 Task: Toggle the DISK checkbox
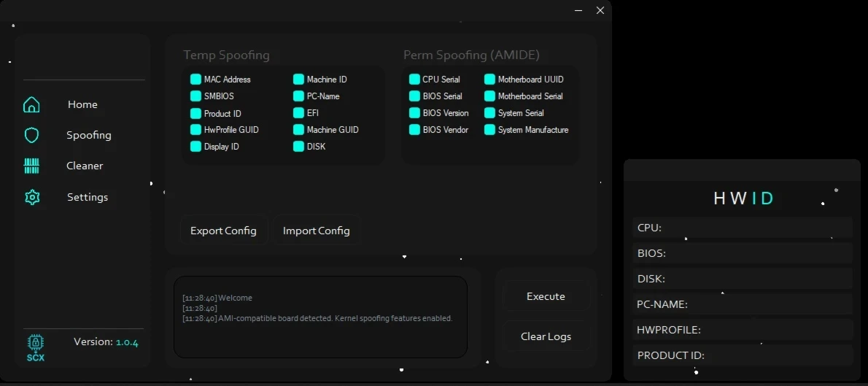[x=299, y=147]
